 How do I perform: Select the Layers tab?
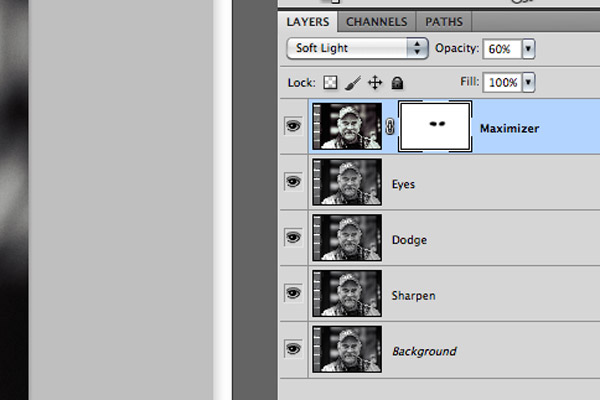308,22
